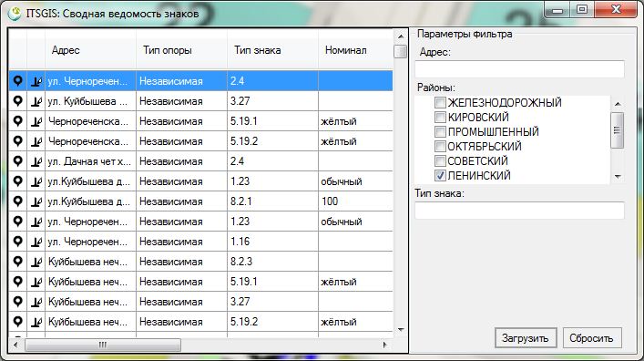
Task: Click sign post icon in selected 2.4 Чернореченская row
Action: [36, 81]
